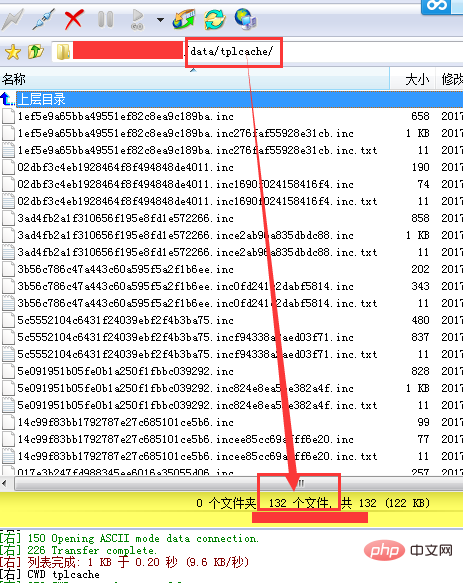Click the plug connect icon
The width and height of the screenshot is (463, 583).
pos(43,19)
